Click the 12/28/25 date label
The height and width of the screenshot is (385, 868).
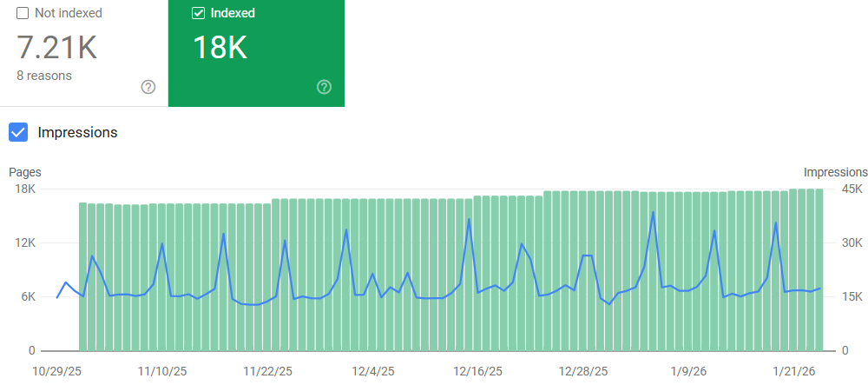click(x=583, y=371)
